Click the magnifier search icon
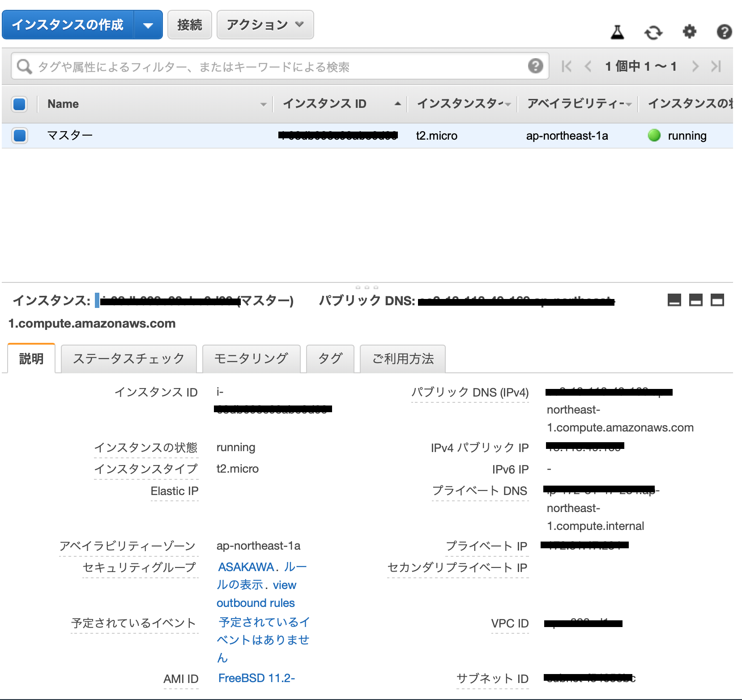 point(24,67)
